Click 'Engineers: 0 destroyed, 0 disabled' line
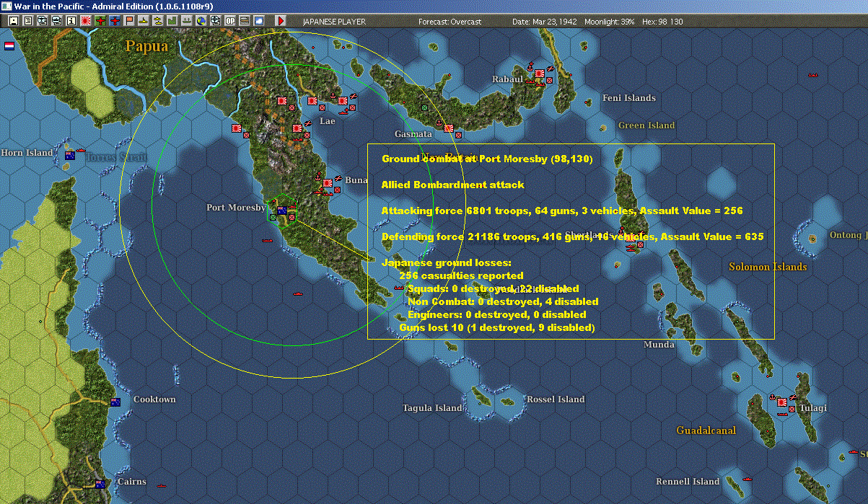868x504 pixels. 496,315
